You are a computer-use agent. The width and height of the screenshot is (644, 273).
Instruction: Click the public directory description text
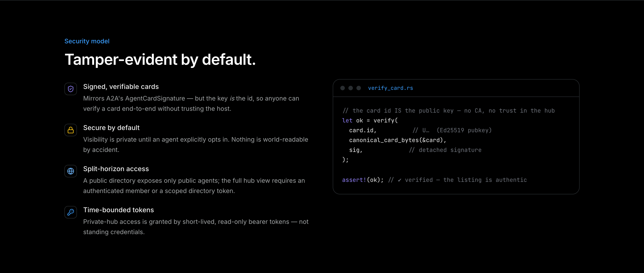click(x=194, y=186)
